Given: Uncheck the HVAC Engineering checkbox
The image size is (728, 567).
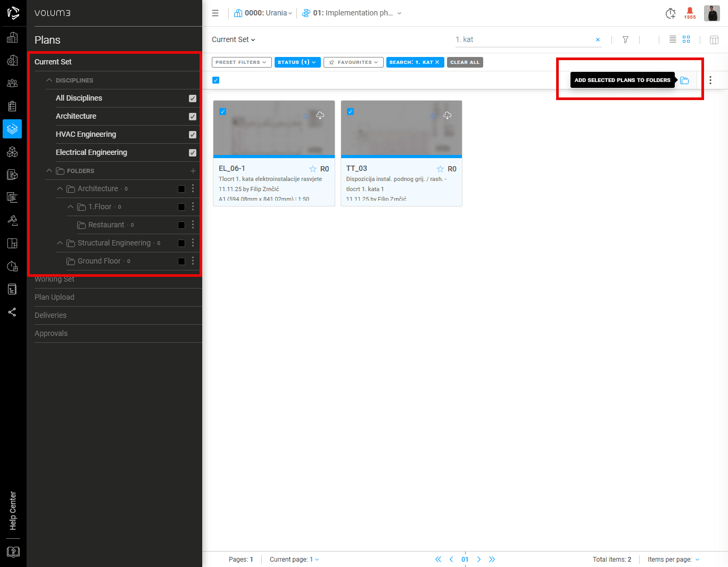Looking at the screenshot, I should (193, 135).
